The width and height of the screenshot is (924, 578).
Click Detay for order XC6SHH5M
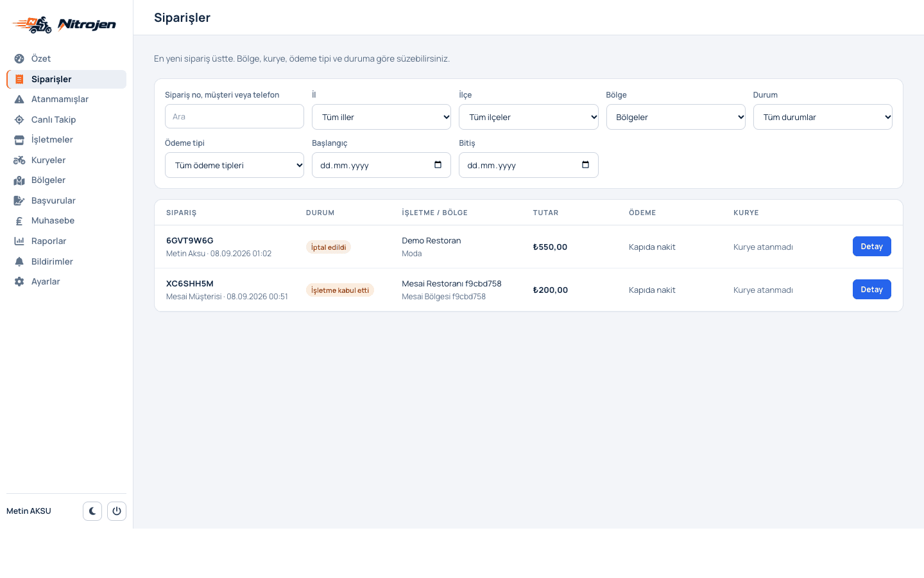tap(871, 290)
